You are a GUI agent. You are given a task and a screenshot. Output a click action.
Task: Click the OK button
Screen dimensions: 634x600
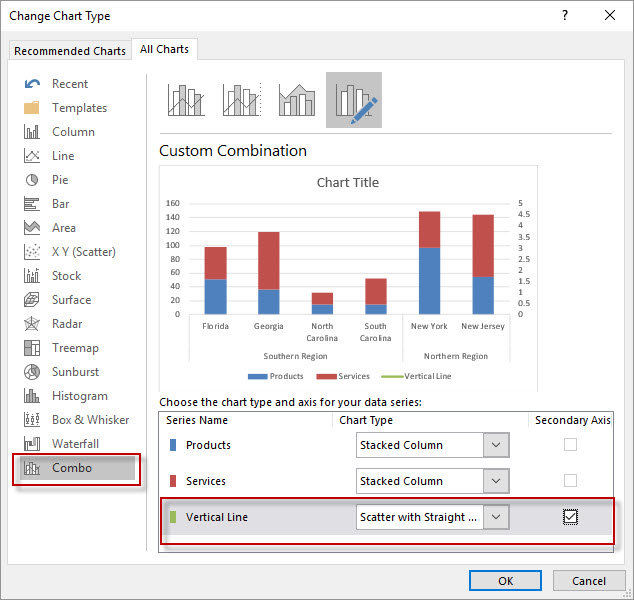(505, 581)
